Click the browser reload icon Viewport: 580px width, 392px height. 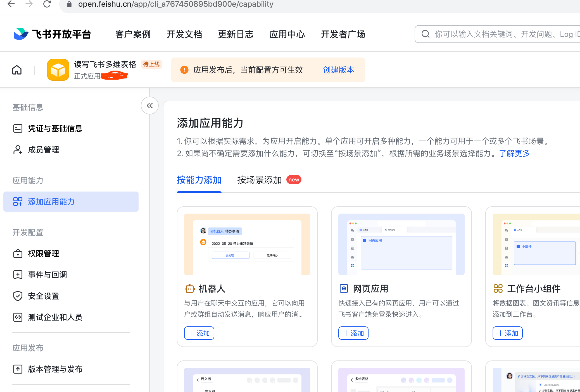[47, 4]
